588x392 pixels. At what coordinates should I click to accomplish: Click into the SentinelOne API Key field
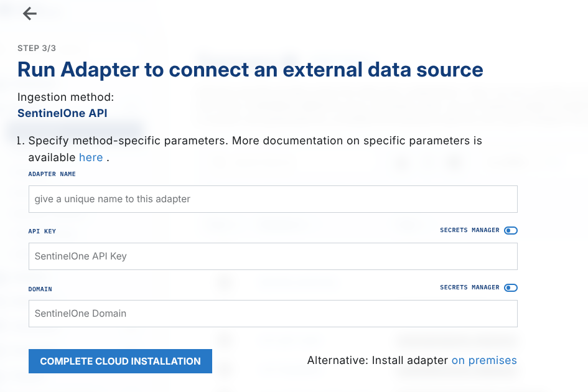273,256
